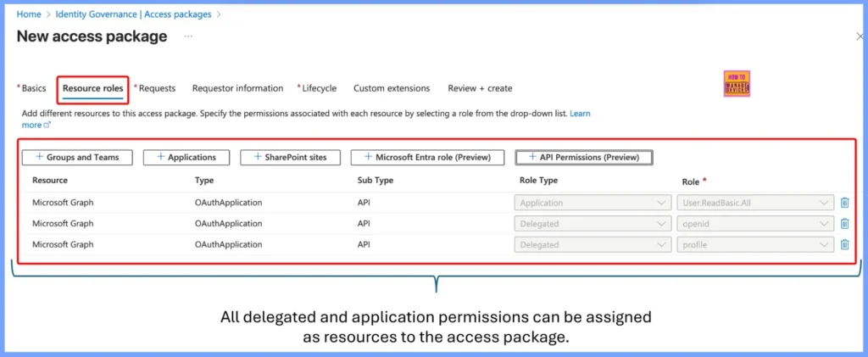The width and height of the screenshot is (868, 357).
Task: Navigate to Home breadcrumb
Action: pos(29,14)
